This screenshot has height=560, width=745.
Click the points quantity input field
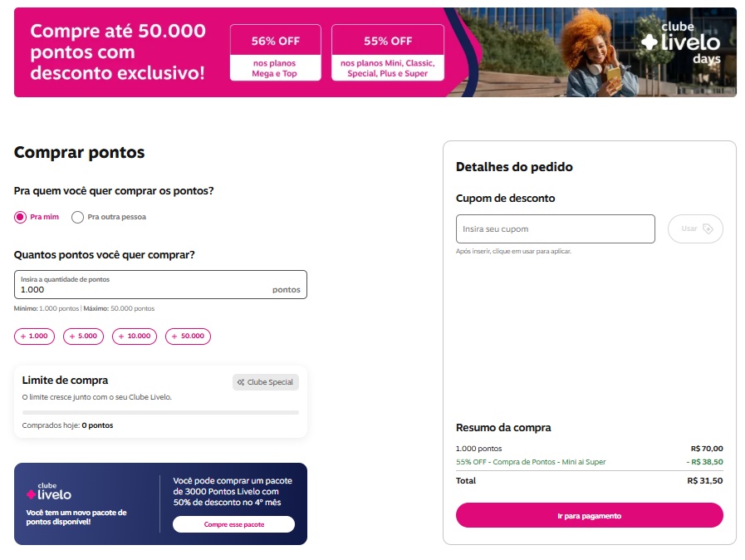click(141, 290)
